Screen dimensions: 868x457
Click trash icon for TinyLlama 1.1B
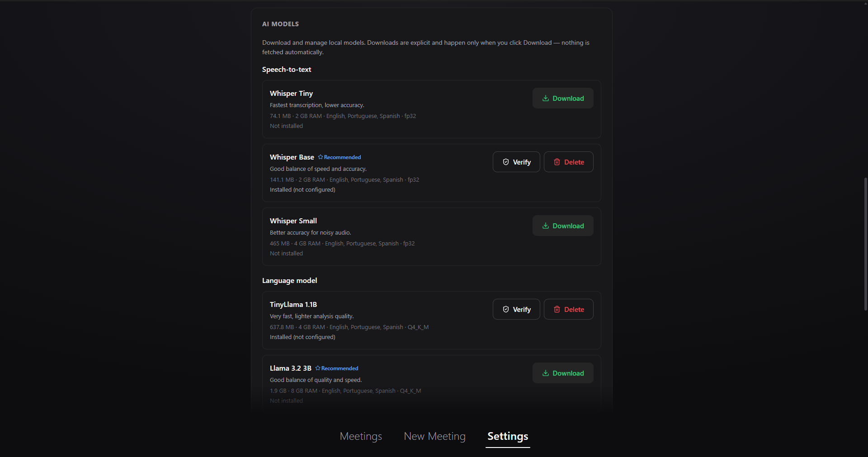click(x=557, y=309)
